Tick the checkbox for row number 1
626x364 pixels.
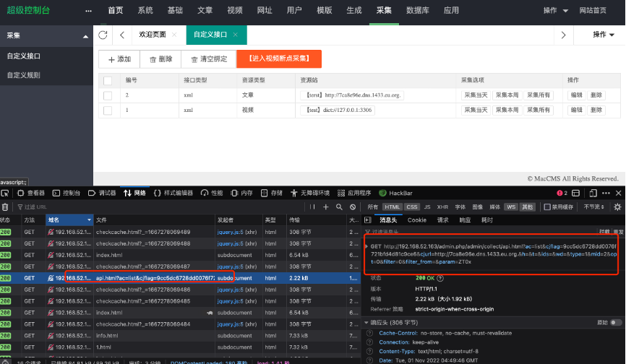(x=108, y=110)
